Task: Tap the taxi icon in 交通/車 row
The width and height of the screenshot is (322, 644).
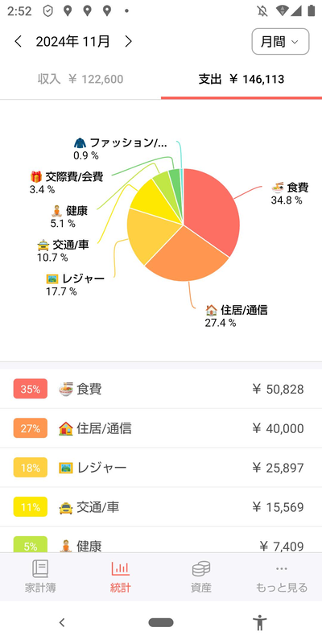Action: point(66,507)
